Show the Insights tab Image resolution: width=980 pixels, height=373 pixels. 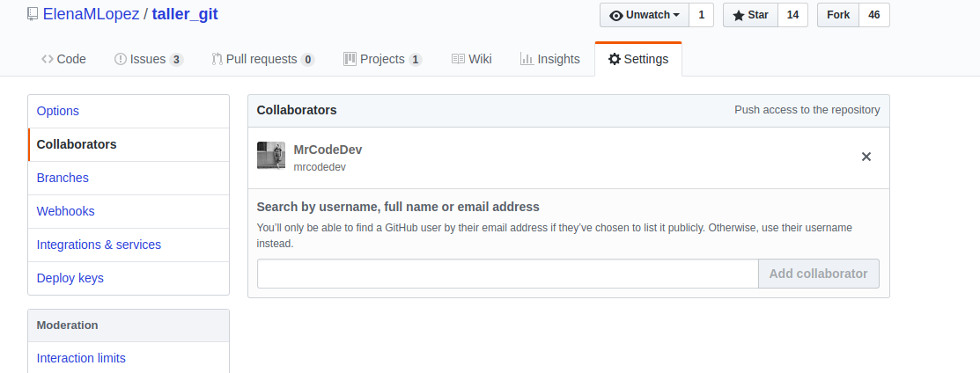550,59
